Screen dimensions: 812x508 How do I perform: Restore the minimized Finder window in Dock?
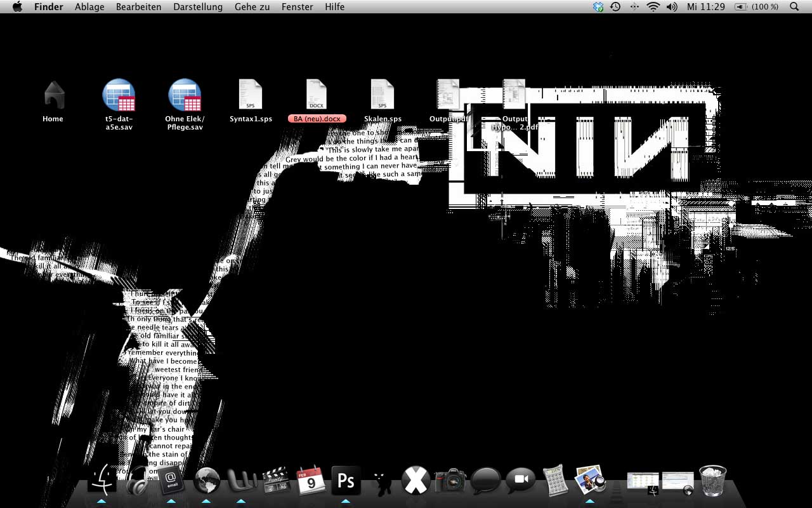pos(643,483)
